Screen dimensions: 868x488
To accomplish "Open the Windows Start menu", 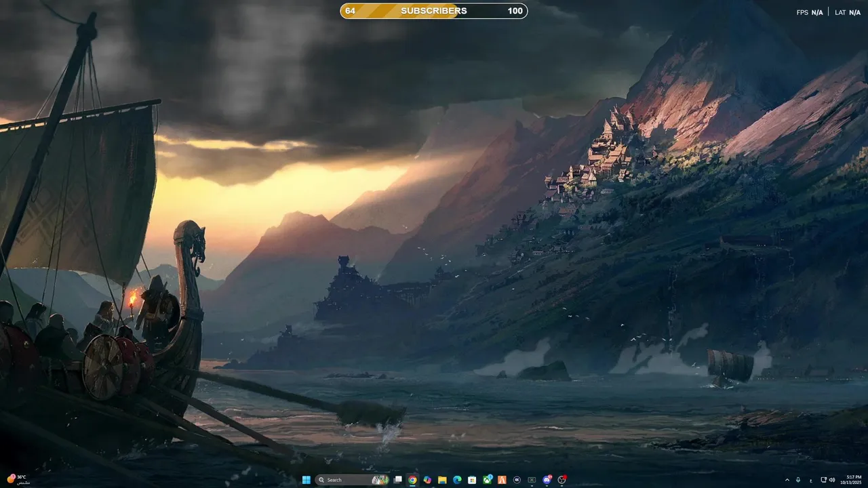I will [307, 480].
